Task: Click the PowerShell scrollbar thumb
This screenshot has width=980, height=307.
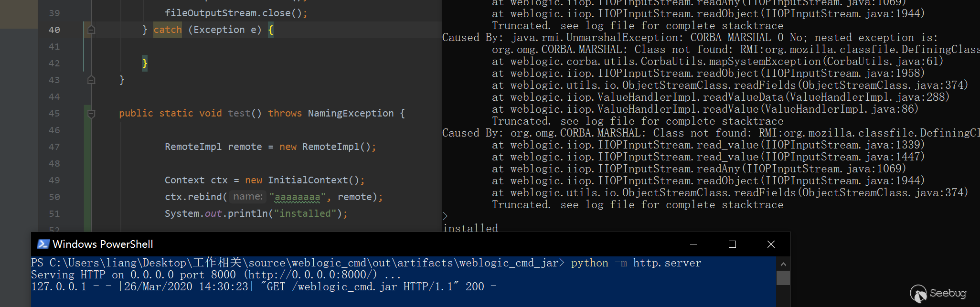Action: coord(783,278)
